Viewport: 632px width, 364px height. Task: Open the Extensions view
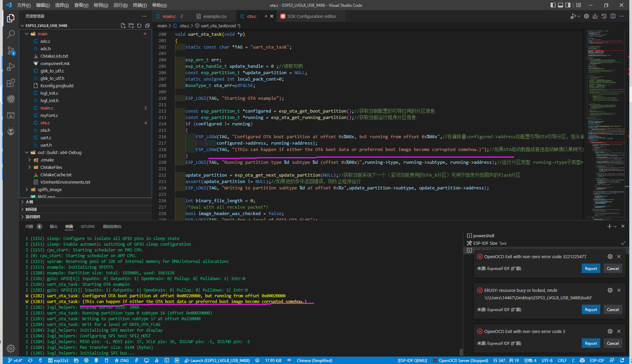pyautogui.click(x=11, y=83)
